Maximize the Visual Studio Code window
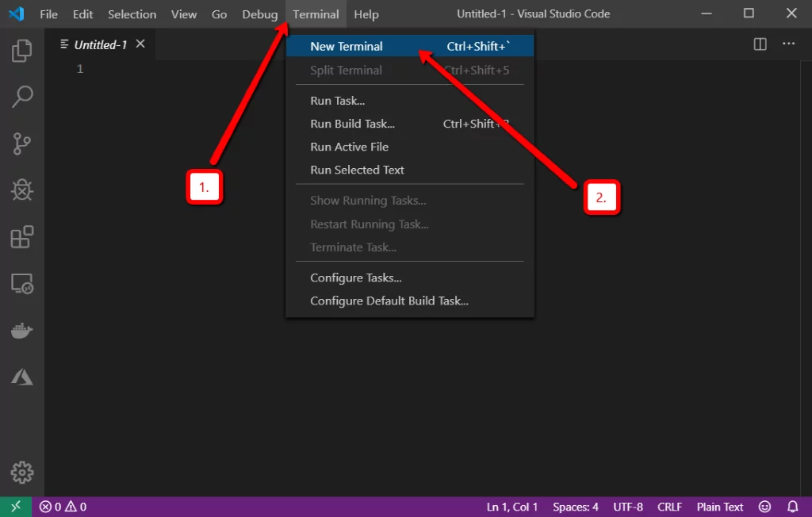 tap(749, 13)
